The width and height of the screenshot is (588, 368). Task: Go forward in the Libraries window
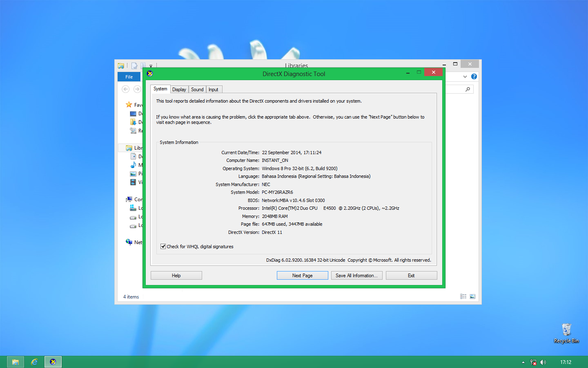coord(137,89)
